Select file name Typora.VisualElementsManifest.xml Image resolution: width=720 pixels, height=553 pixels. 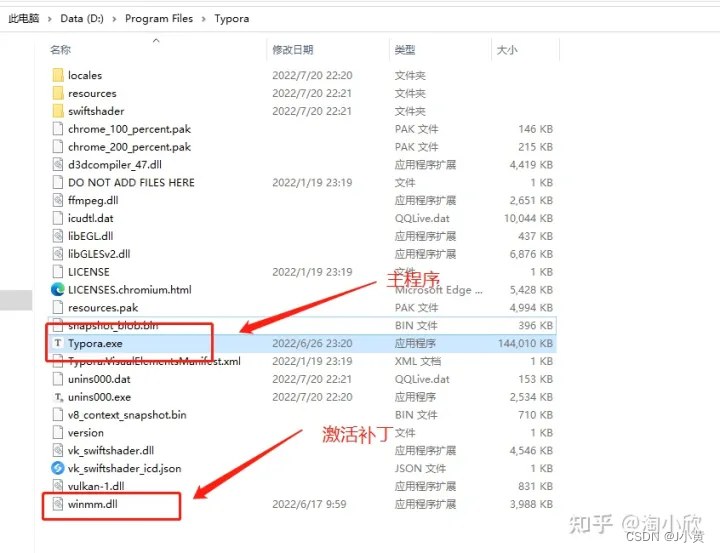(x=154, y=361)
